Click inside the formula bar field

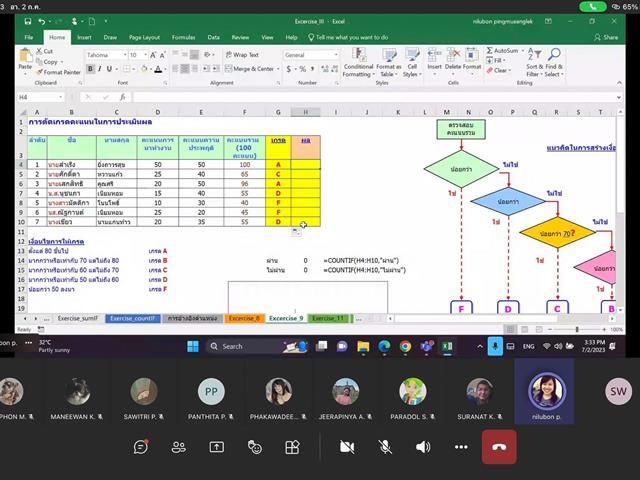(x=375, y=97)
